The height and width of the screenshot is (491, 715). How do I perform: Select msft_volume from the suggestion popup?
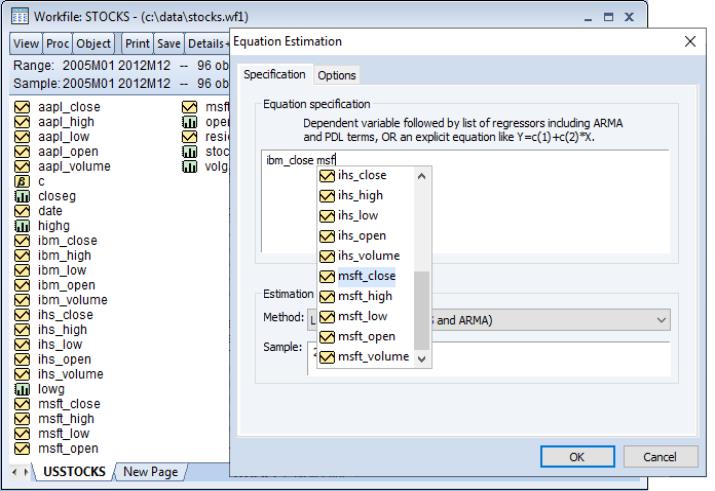click(x=370, y=356)
